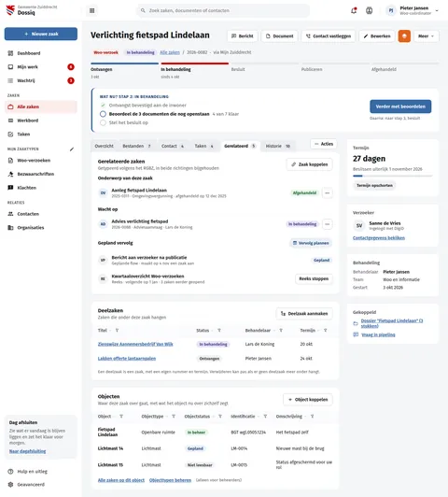Open Organisaties in the sidebar

[x=41, y=228]
